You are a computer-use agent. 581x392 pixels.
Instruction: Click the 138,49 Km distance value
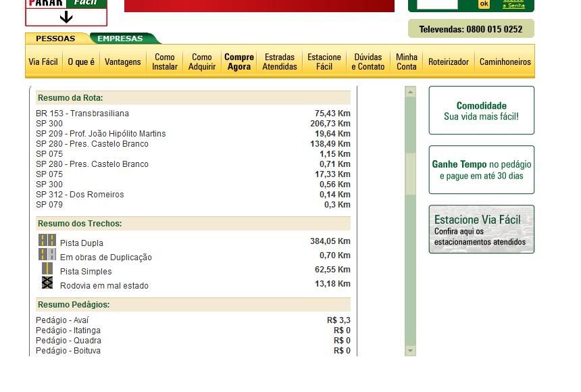pos(330,144)
